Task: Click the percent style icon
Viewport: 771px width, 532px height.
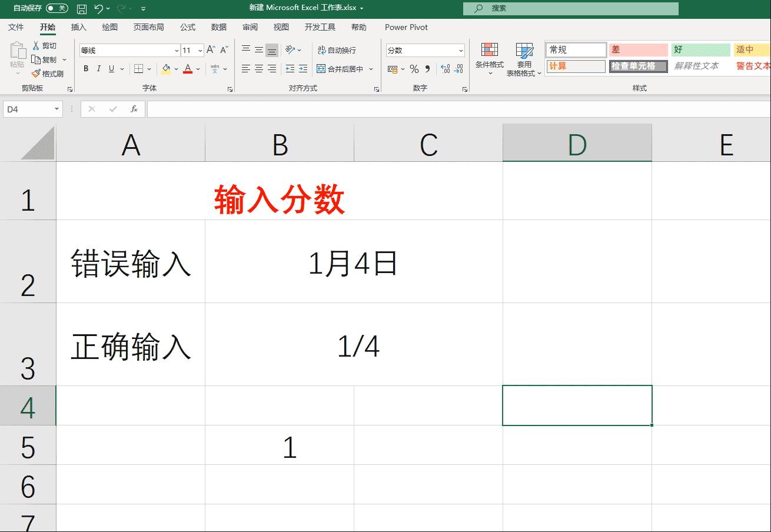Action: (x=413, y=69)
